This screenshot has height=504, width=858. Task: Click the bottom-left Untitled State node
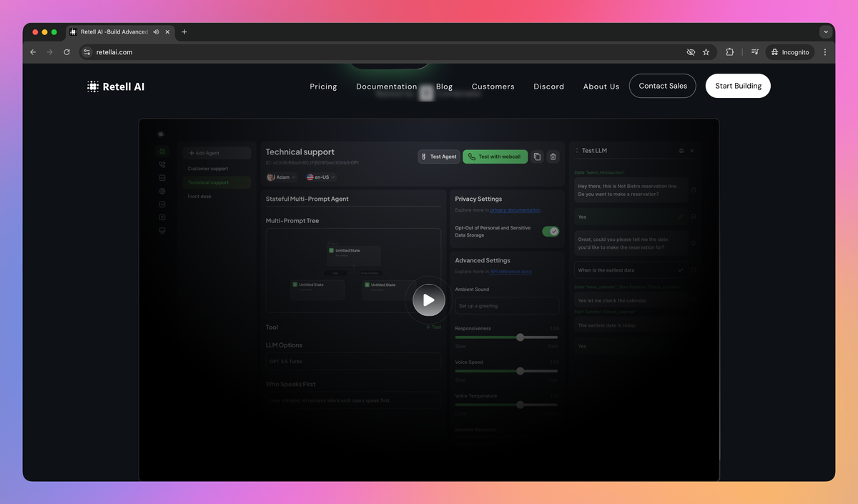[317, 290]
